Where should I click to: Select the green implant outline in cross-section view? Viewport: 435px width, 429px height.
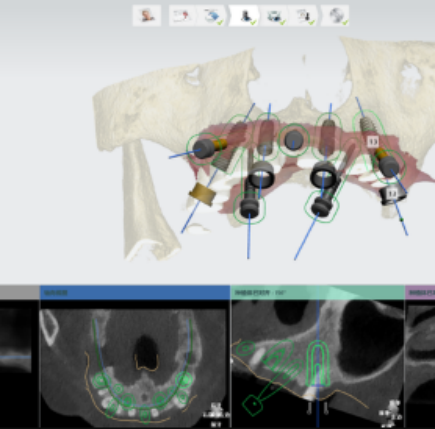318,364
